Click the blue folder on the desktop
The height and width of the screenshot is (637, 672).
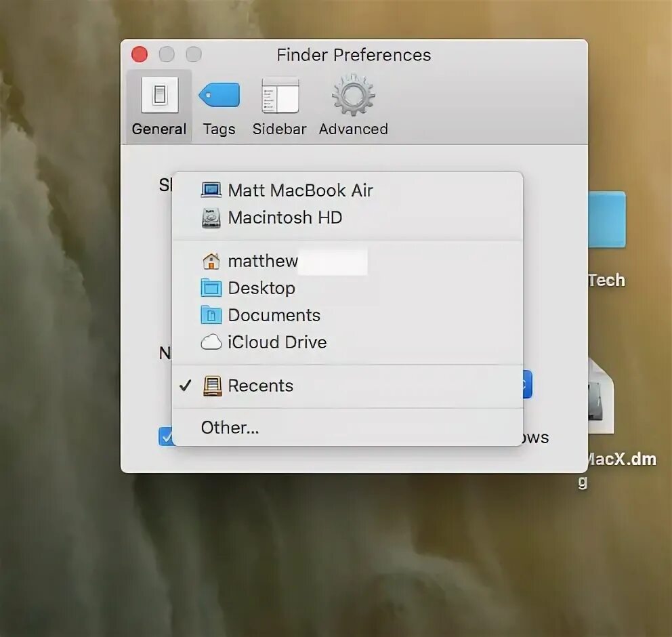(x=607, y=220)
